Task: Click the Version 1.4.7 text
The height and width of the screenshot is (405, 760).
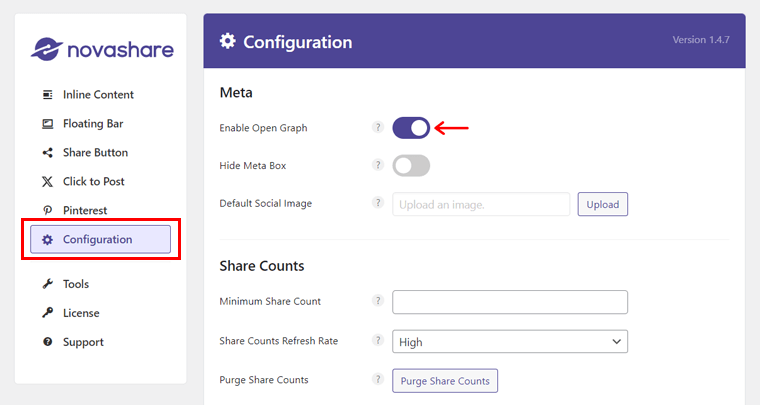Action: pyautogui.click(x=701, y=40)
